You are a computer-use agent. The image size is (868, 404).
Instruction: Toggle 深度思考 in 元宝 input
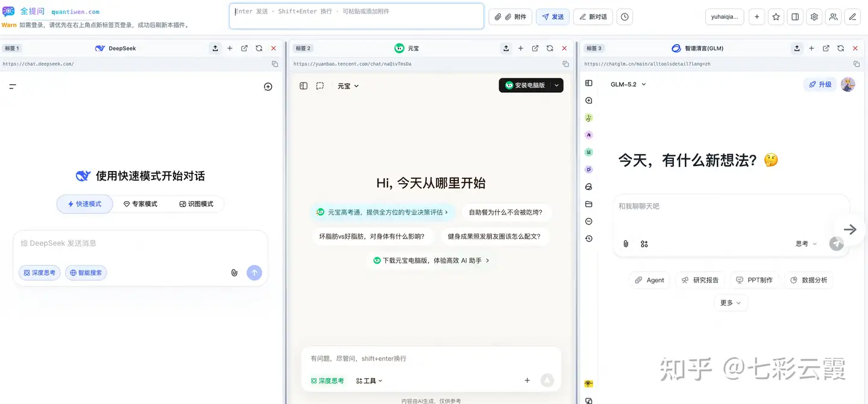[327, 381]
